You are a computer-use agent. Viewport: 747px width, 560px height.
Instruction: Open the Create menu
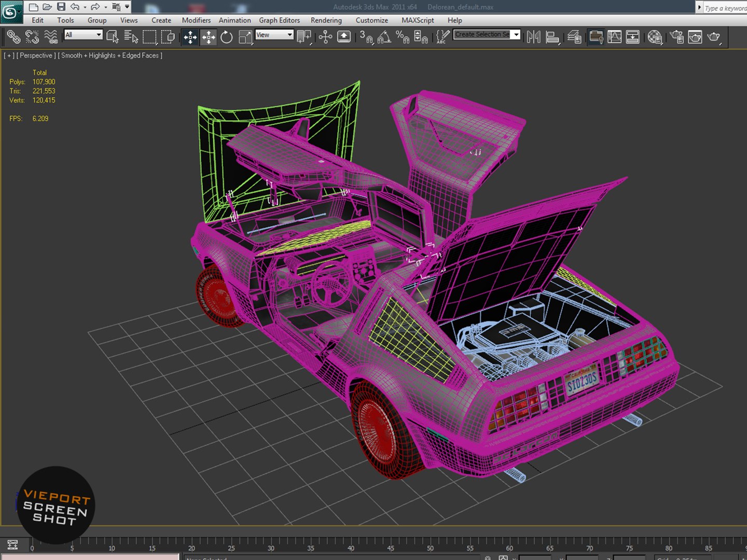coord(161,20)
